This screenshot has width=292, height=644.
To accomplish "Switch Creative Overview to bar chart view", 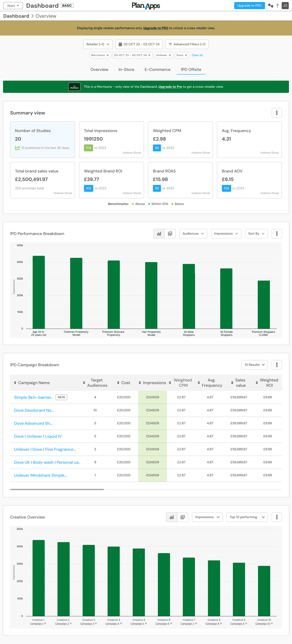I will tap(172, 517).
